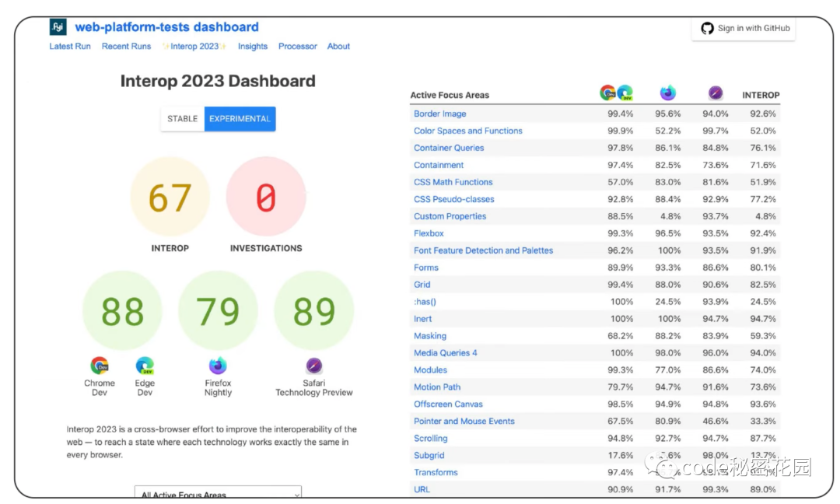Sign in with GitHub
The image size is (840, 504).
[744, 28]
